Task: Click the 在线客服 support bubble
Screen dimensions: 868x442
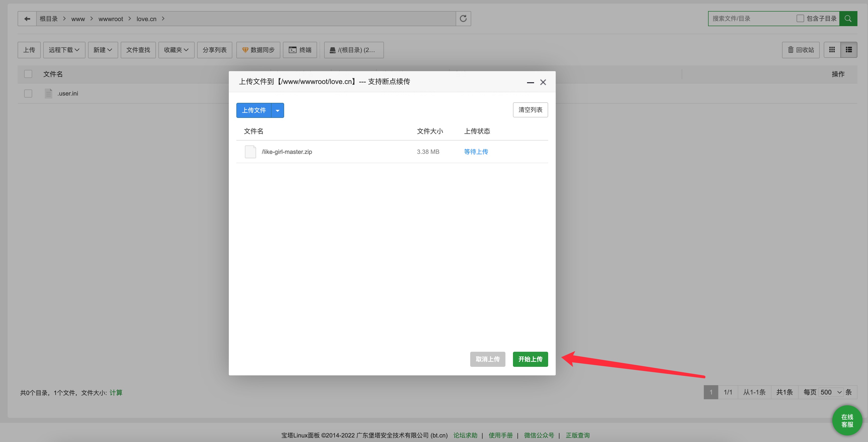Action: point(847,420)
